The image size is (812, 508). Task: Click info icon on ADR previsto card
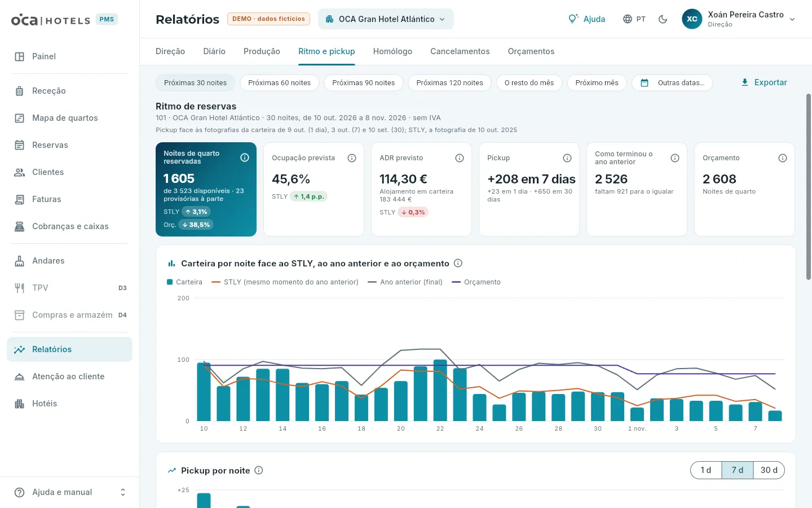(x=460, y=158)
